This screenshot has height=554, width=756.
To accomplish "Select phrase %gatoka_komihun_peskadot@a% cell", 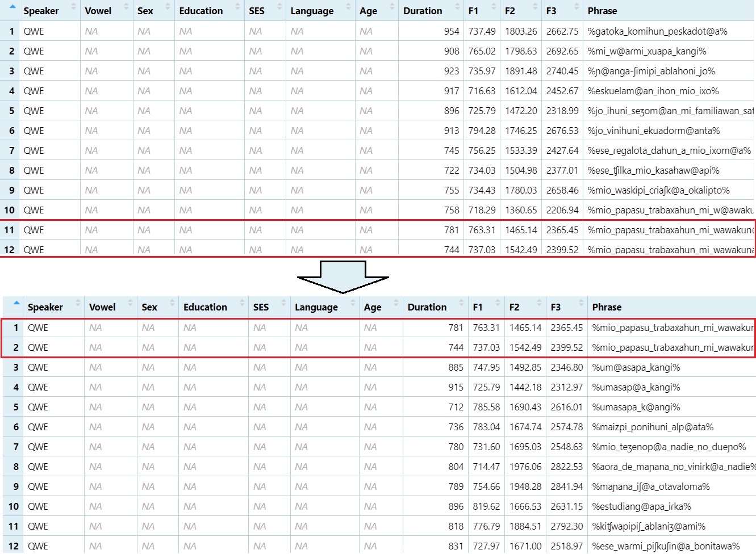I will (x=657, y=31).
